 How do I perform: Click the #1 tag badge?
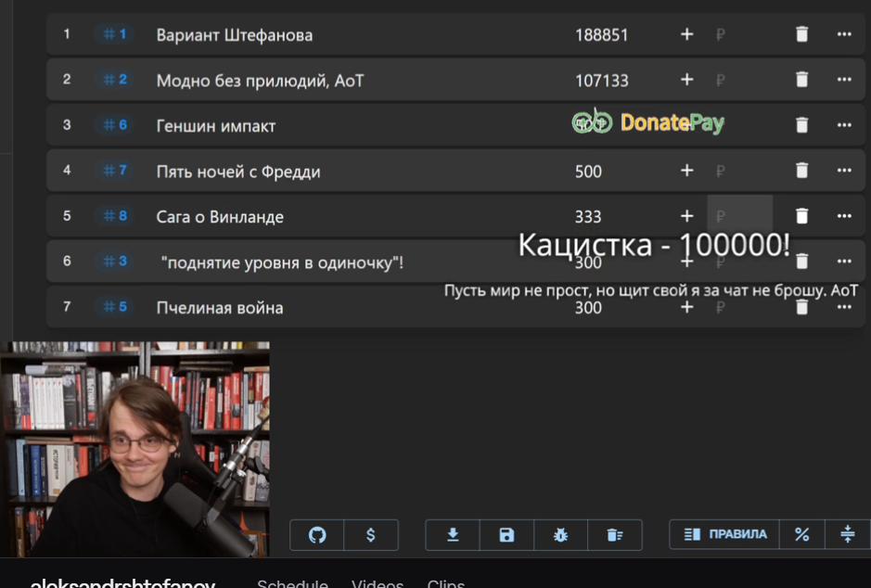(115, 34)
